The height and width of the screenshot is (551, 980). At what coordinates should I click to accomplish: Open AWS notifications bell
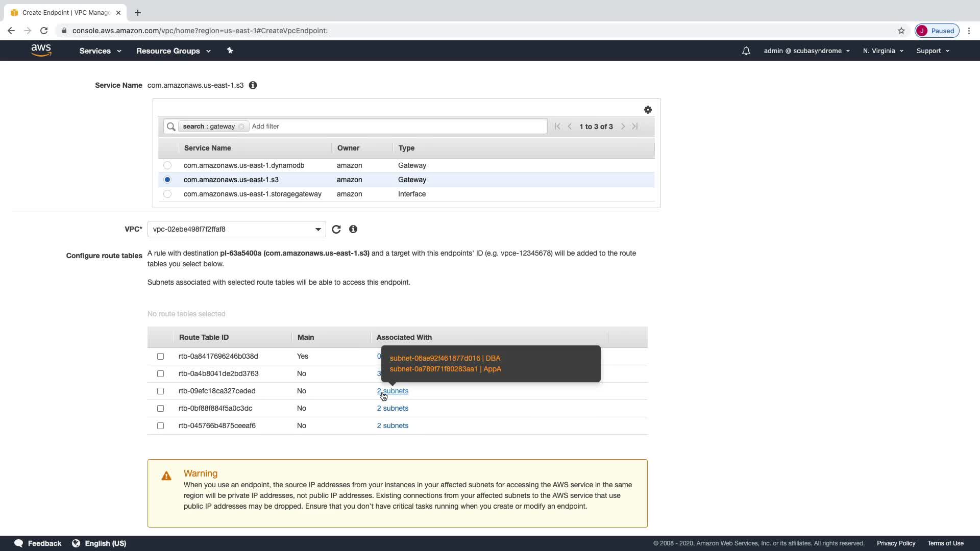[x=746, y=51]
